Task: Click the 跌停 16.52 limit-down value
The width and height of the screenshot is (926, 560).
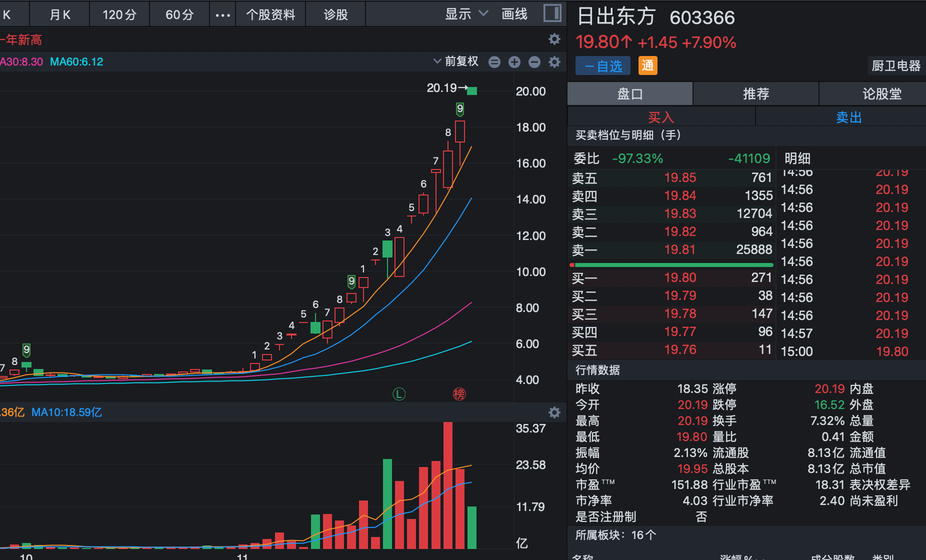Action: tap(829, 404)
